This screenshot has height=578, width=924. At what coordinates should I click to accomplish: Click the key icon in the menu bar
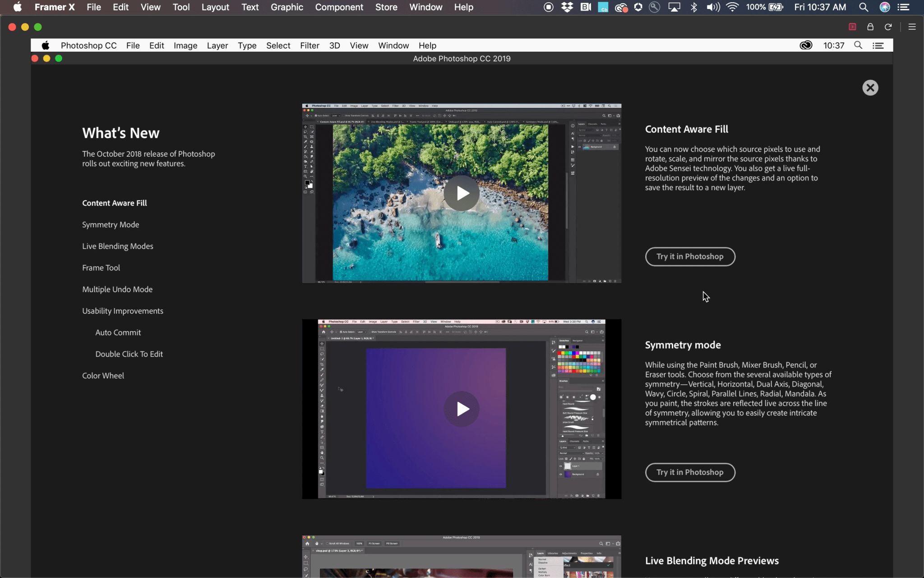(654, 7)
